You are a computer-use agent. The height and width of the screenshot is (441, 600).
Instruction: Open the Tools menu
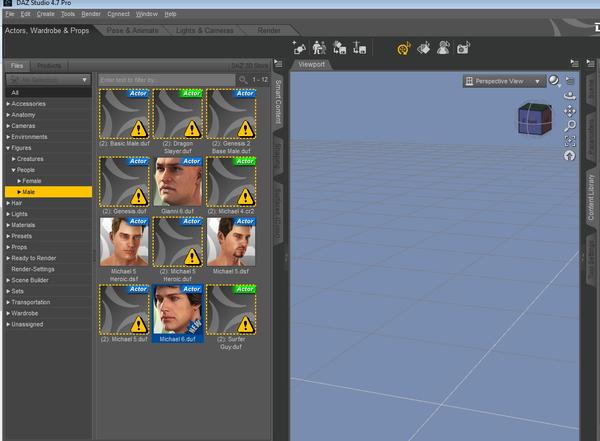click(x=68, y=14)
